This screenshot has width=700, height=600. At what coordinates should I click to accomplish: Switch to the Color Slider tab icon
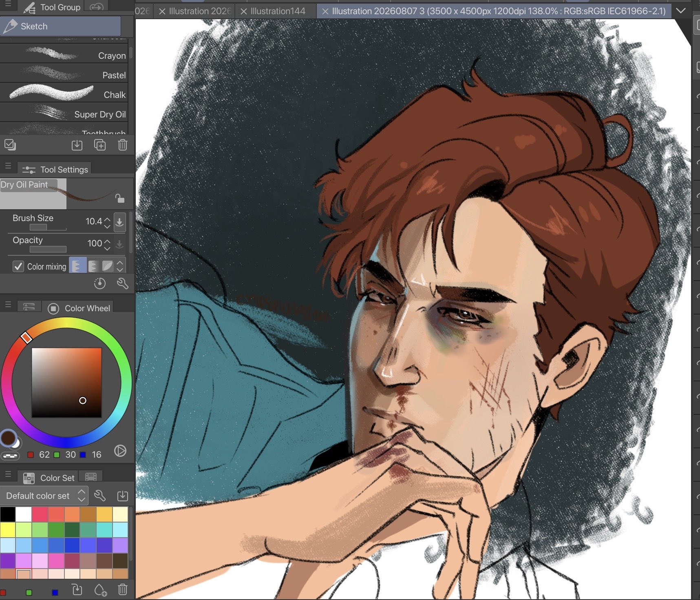(x=29, y=307)
